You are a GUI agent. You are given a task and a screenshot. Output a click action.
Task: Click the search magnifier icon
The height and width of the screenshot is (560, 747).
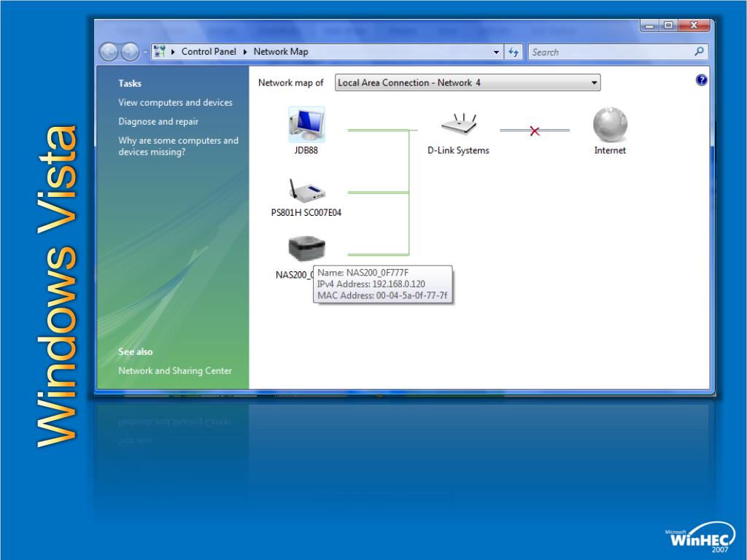point(699,51)
